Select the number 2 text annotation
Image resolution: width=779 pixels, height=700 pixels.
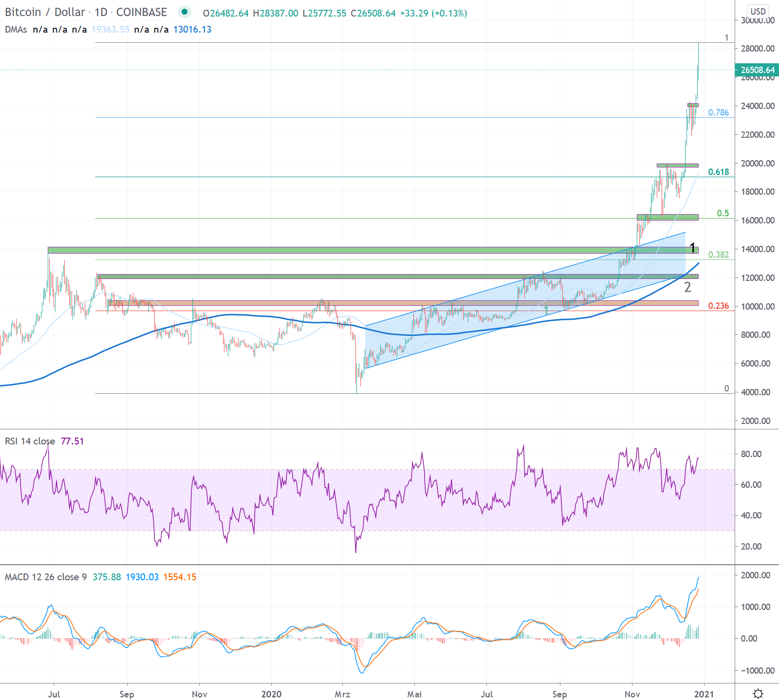click(x=687, y=287)
